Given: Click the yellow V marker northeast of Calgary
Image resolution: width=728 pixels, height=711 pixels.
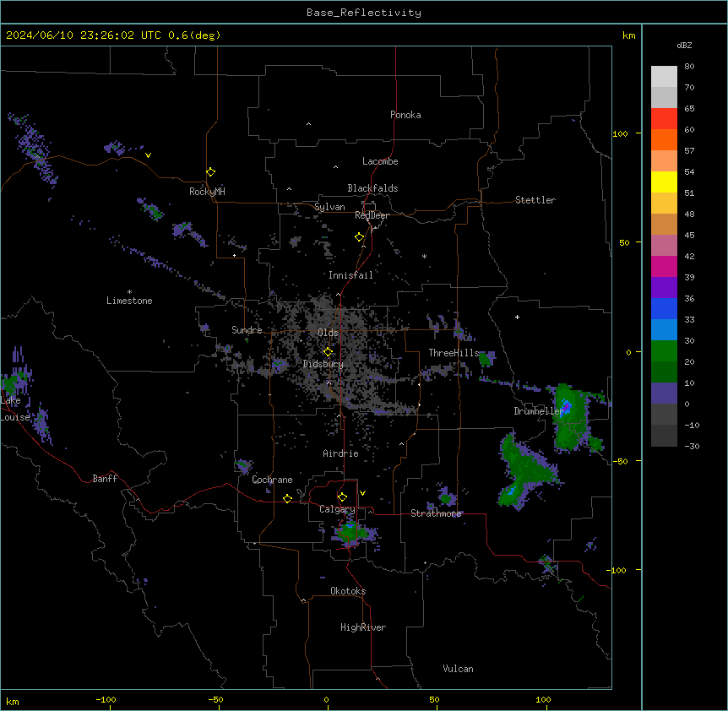Looking at the screenshot, I should click(362, 493).
